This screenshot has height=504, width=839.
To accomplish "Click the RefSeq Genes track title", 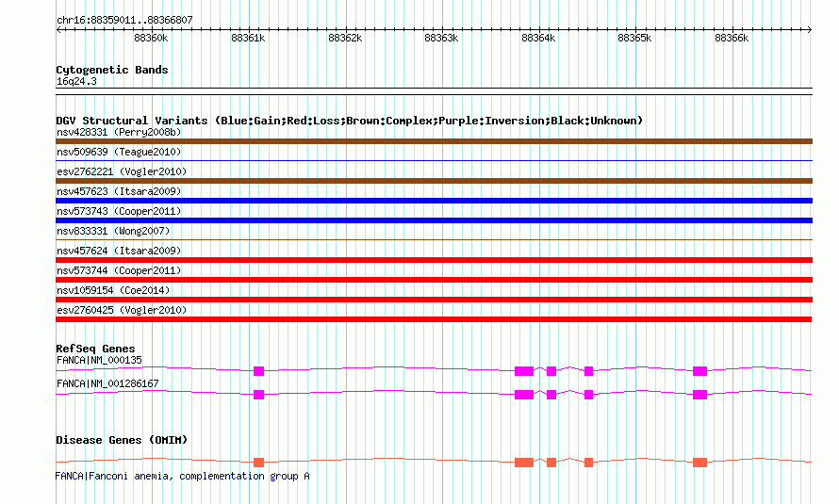I will click(x=95, y=349).
